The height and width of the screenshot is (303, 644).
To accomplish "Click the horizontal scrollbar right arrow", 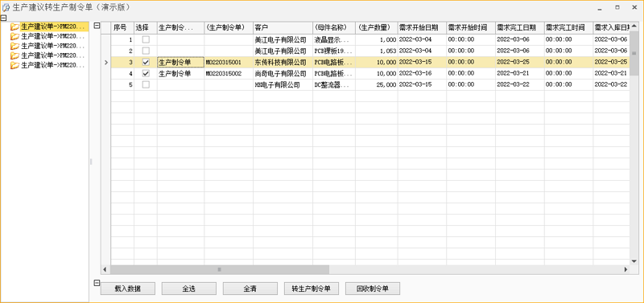I will coord(626,269).
